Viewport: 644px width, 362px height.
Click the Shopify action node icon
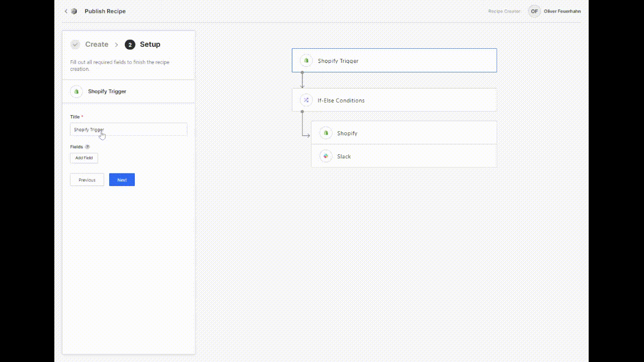[326, 133]
